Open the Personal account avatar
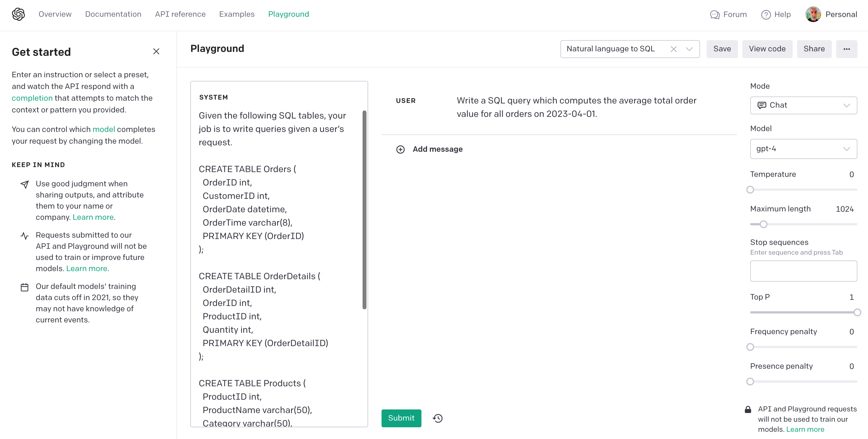The height and width of the screenshot is (439, 868). (813, 15)
